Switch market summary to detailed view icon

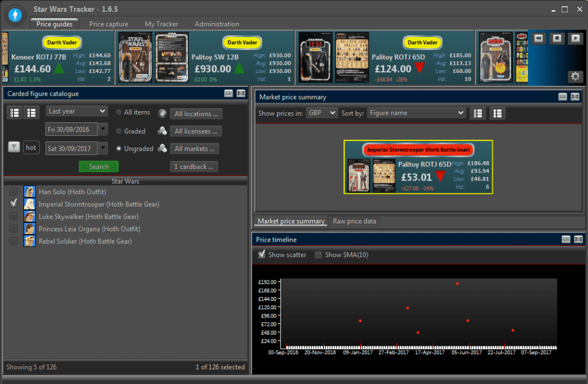pos(477,113)
